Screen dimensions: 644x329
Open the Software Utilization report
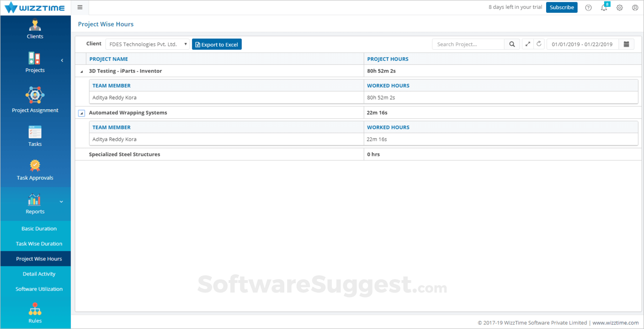coord(39,289)
